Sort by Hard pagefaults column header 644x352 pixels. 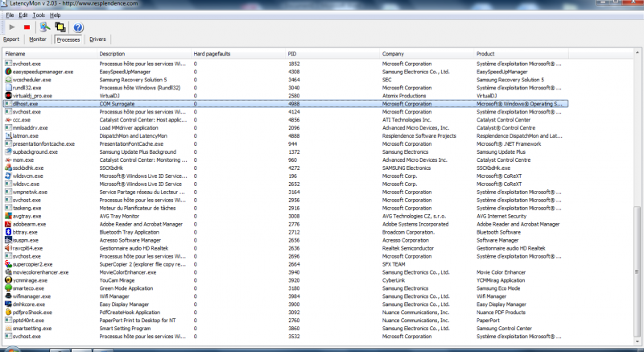coord(238,54)
